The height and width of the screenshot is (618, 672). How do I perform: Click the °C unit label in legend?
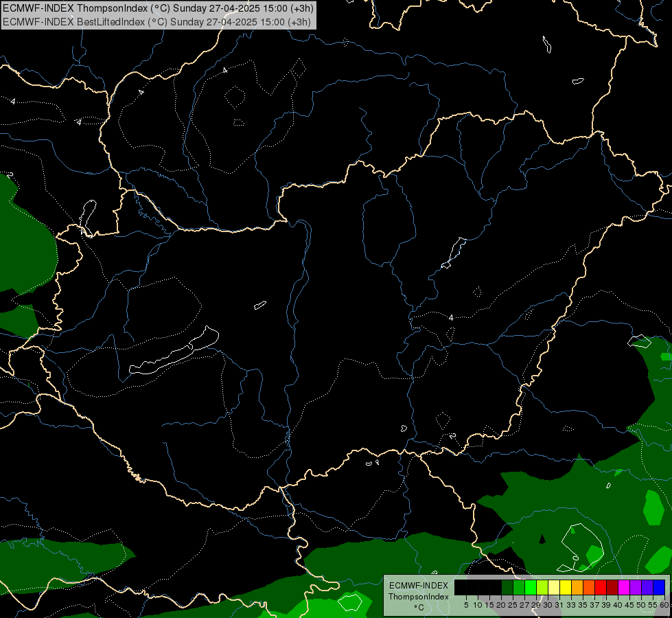pyautogui.click(x=419, y=608)
